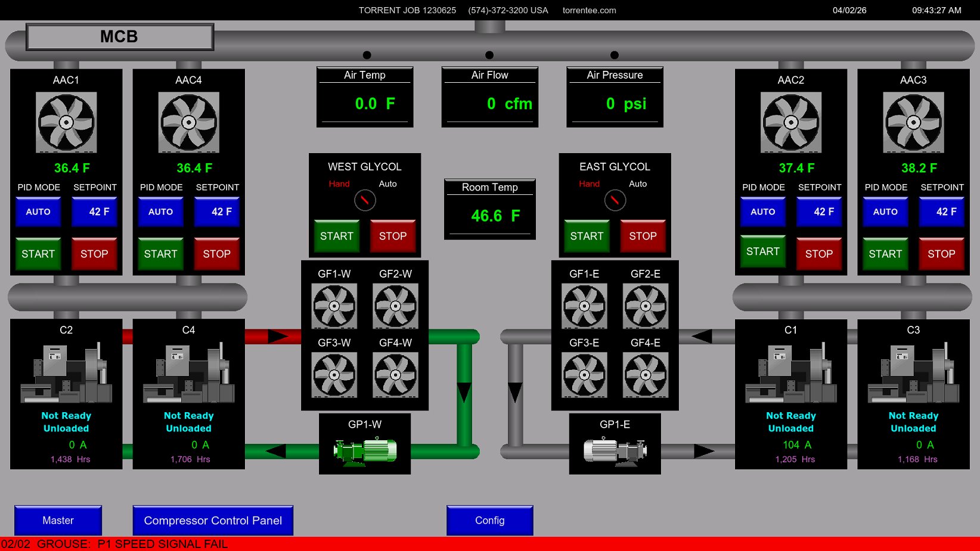Select the GF4-W glycol fan icon

click(396, 375)
